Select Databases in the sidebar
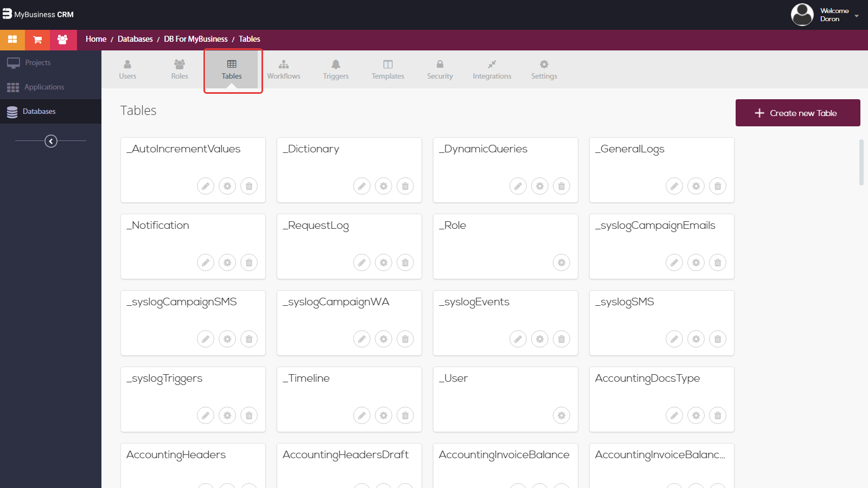The height and width of the screenshot is (488, 868). pos(50,111)
